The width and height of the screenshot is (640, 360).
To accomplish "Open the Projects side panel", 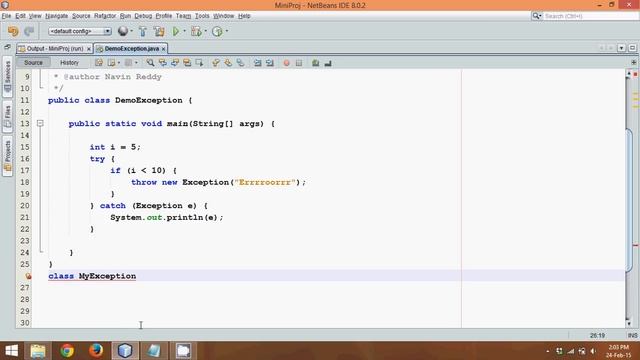I will 7,156.
